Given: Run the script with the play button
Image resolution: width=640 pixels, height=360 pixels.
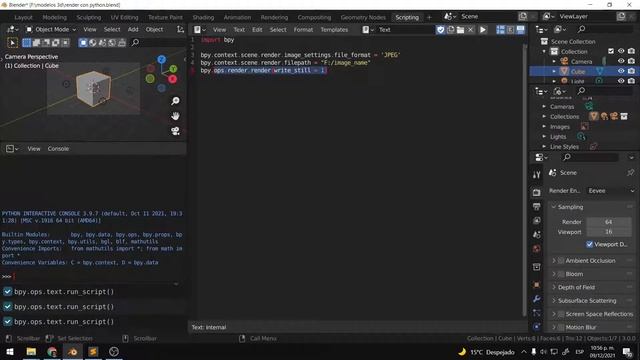Looking at the screenshot, I should coord(483,30).
